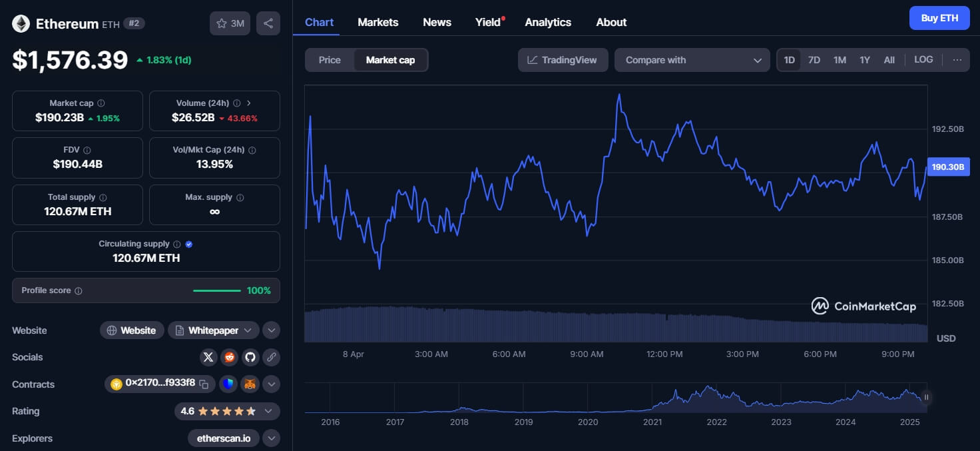Click the Buy ETH button
Viewport: 980px width, 451px height.
(939, 18)
